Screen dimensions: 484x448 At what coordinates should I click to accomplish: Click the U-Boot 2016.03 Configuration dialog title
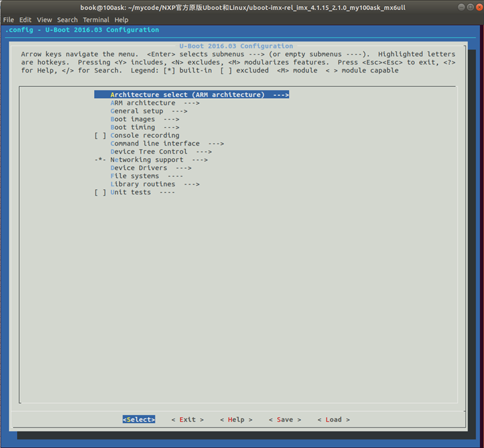point(236,46)
